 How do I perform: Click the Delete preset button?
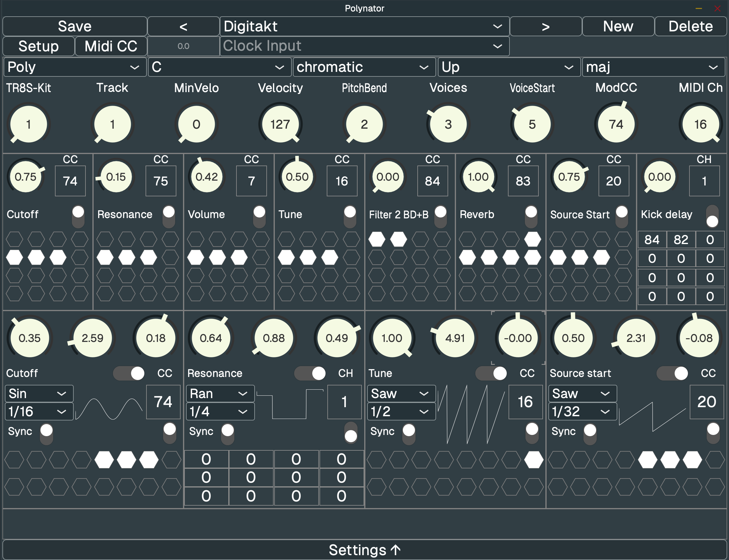(690, 26)
